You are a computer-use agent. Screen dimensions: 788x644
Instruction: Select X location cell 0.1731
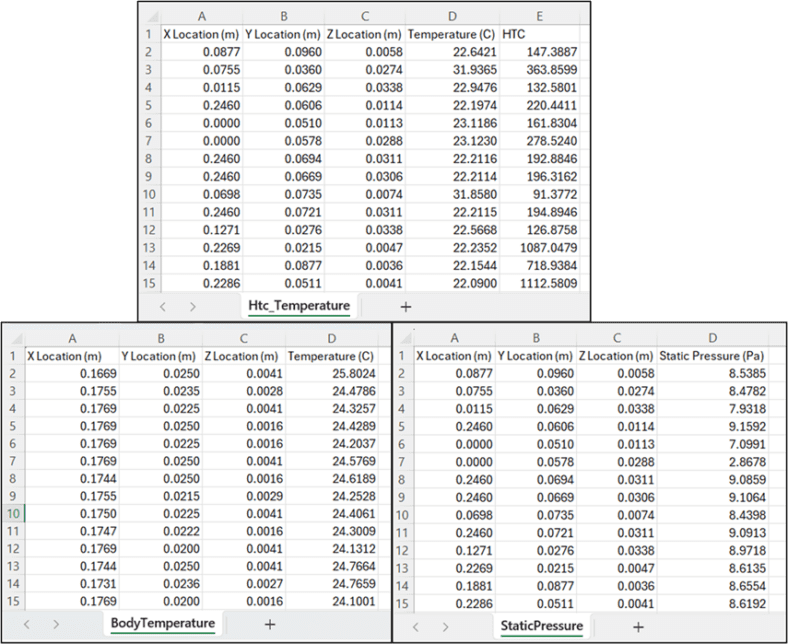coord(72,584)
